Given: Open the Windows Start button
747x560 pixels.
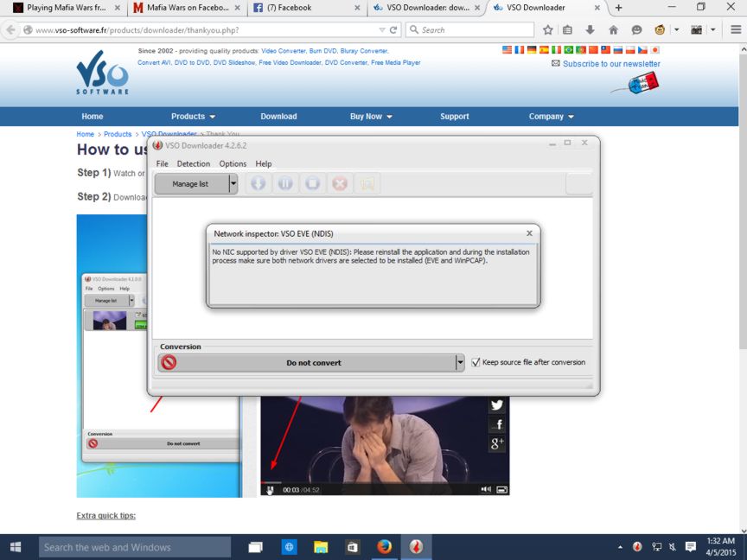Looking at the screenshot, I should click(x=16, y=547).
